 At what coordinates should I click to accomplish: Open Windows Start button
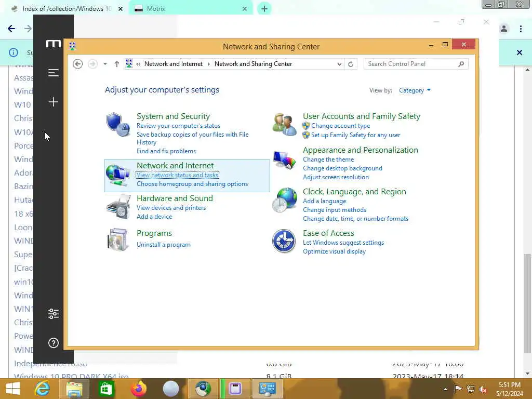coord(13,389)
